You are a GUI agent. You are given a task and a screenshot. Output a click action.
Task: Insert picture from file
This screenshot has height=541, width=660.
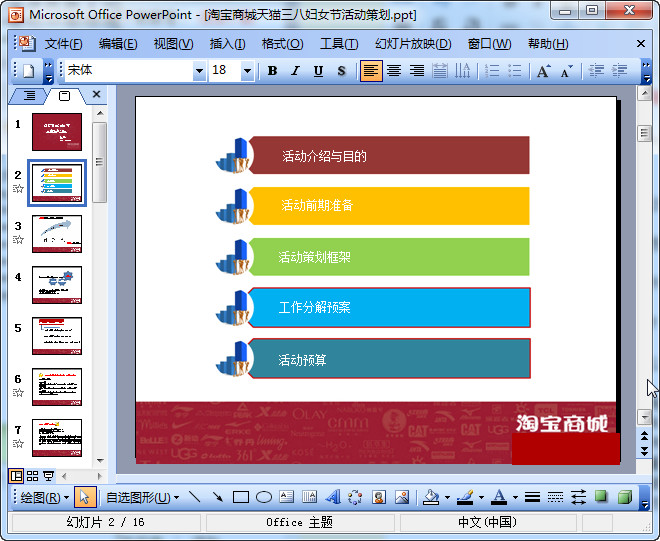[402, 497]
